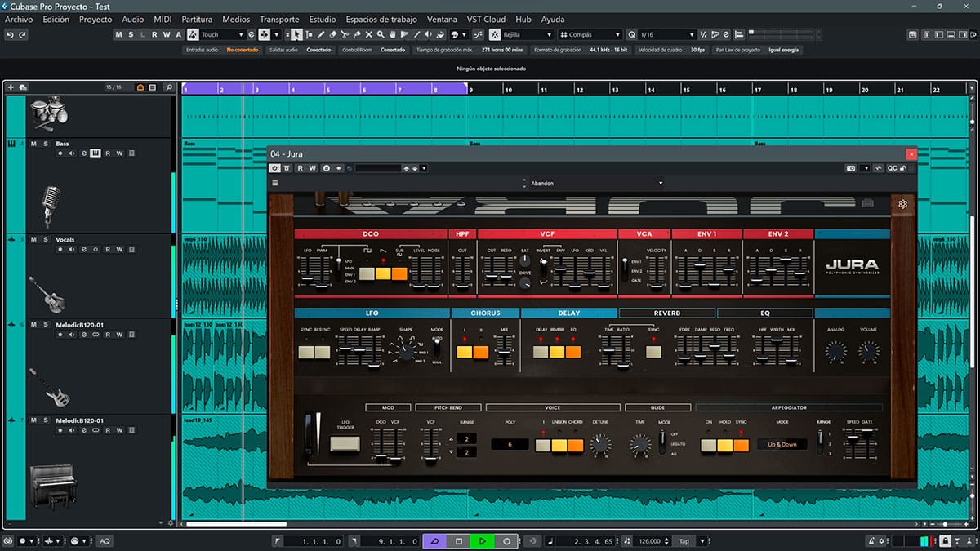Open the arpeggiator Up & Down mode selector

click(x=782, y=444)
